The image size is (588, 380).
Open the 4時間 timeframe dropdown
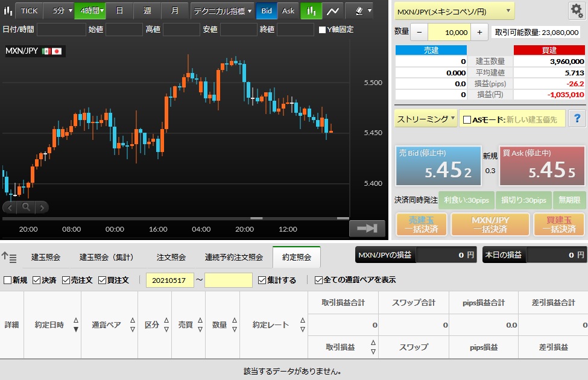point(90,11)
